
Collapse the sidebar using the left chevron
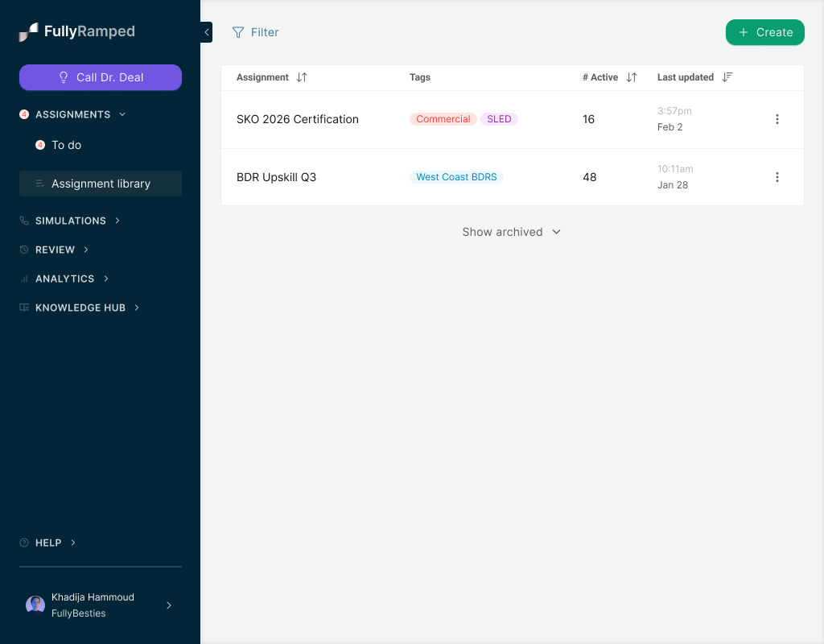coord(206,31)
